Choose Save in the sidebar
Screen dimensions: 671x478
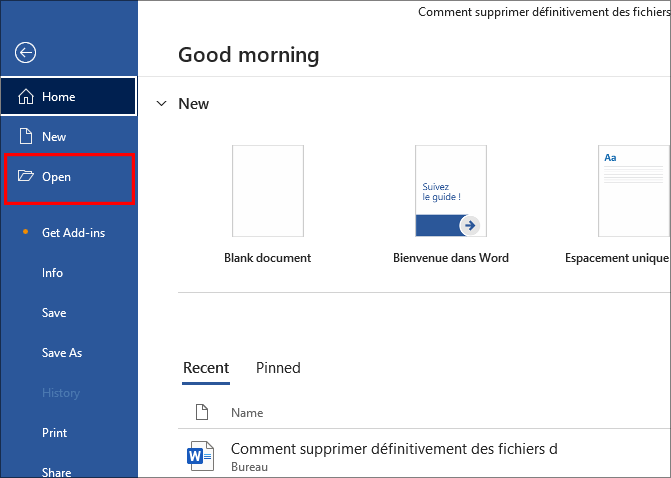[69, 312]
